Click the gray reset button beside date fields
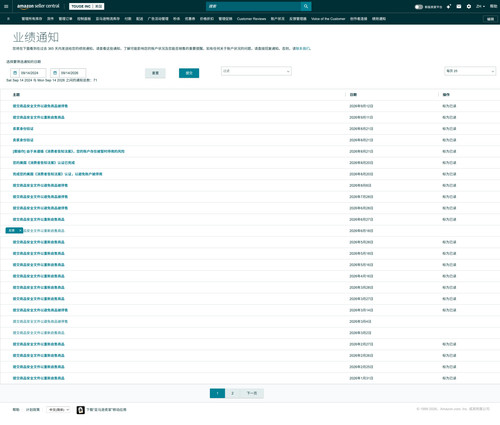 (155, 73)
